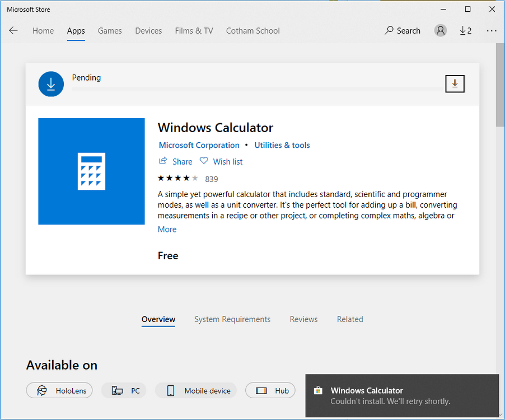The height and width of the screenshot is (420, 505).
Task: Click the boxed download queue button
Action: [x=455, y=84]
